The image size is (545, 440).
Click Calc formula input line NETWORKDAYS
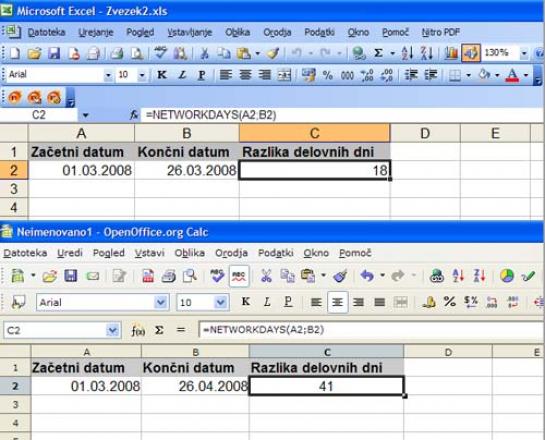pyautogui.click(x=371, y=330)
